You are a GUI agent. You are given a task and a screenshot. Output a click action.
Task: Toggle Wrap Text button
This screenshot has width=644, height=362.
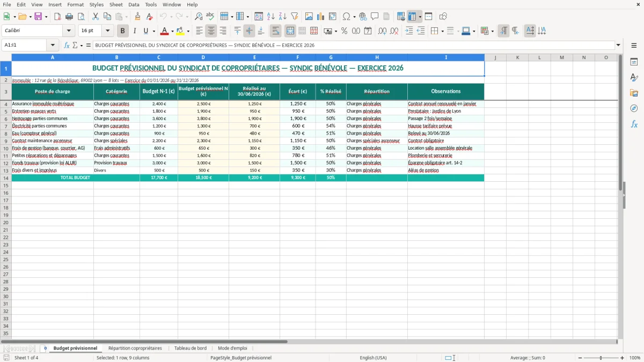point(276,31)
